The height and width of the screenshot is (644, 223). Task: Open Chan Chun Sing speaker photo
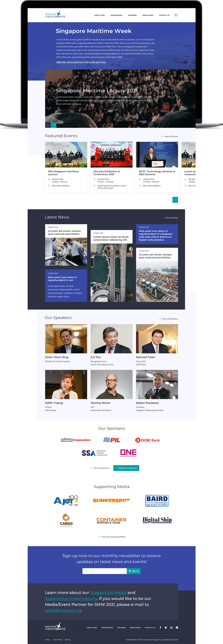click(66, 338)
